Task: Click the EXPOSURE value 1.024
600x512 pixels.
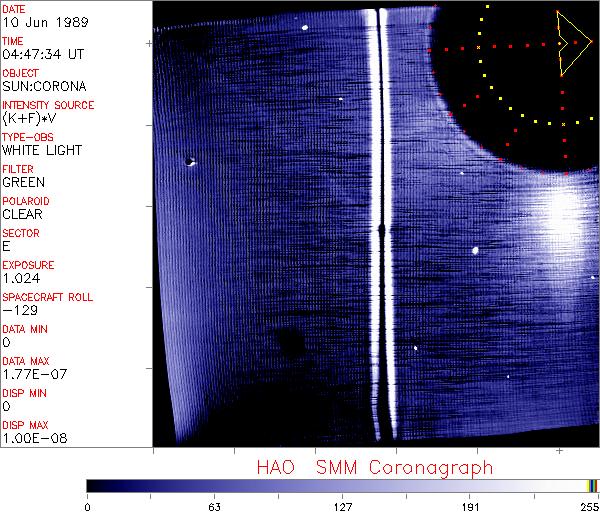Action: pos(21,278)
